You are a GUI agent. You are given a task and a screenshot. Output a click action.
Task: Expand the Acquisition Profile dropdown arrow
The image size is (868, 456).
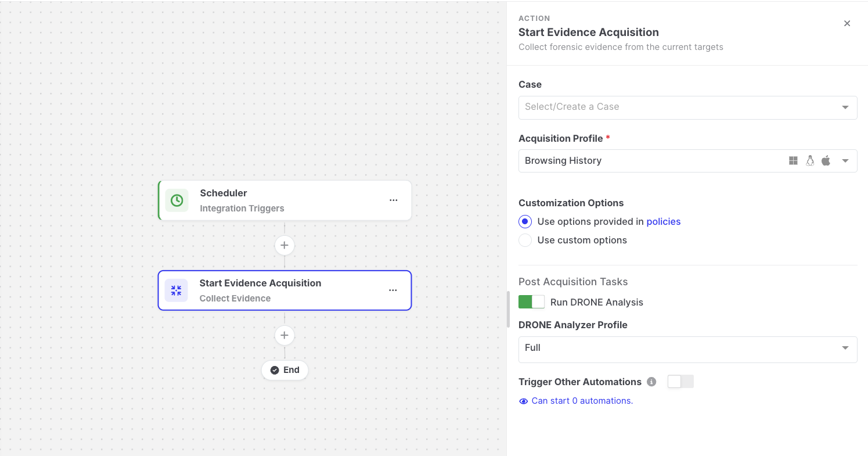(x=845, y=161)
